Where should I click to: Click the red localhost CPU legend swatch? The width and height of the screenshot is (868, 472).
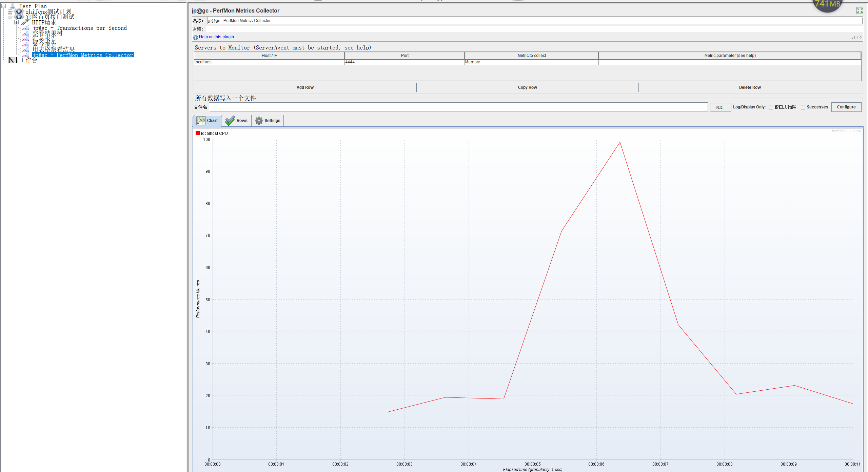pos(198,133)
